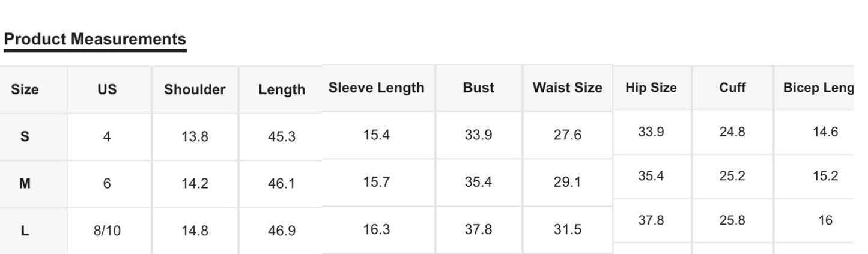This screenshot has height=254, width=868.
Task: Select the 25.2 cuff measurement cell
Action: tap(732, 176)
